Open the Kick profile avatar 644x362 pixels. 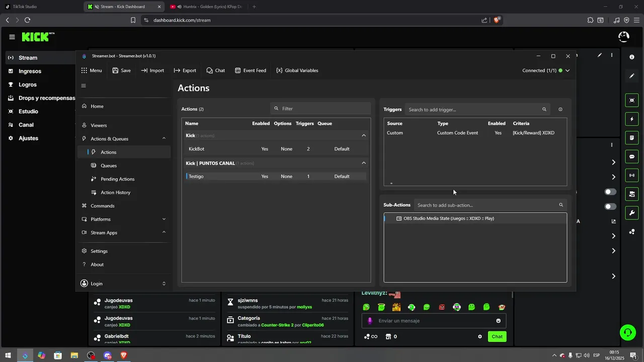pyautogui.click(x=623, y=37)
